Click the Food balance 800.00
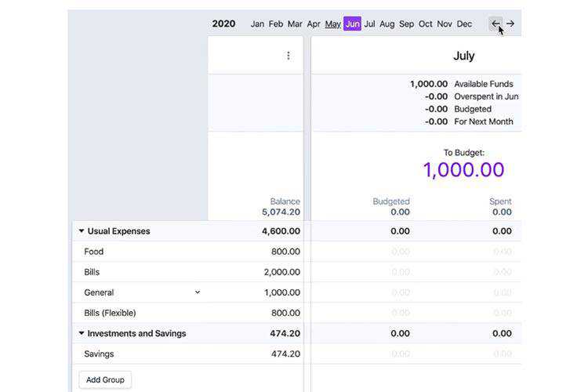 (285, 252)
